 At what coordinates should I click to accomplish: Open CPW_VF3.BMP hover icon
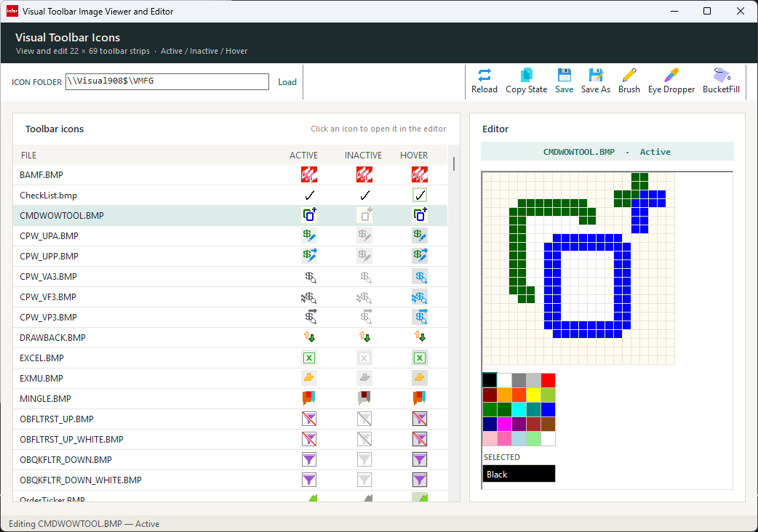coord(420,297)
